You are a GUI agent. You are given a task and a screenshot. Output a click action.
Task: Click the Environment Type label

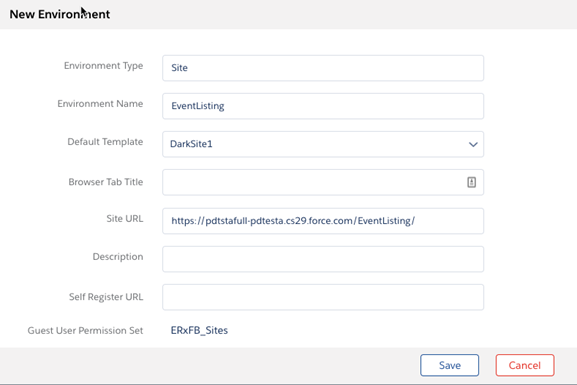103,66
